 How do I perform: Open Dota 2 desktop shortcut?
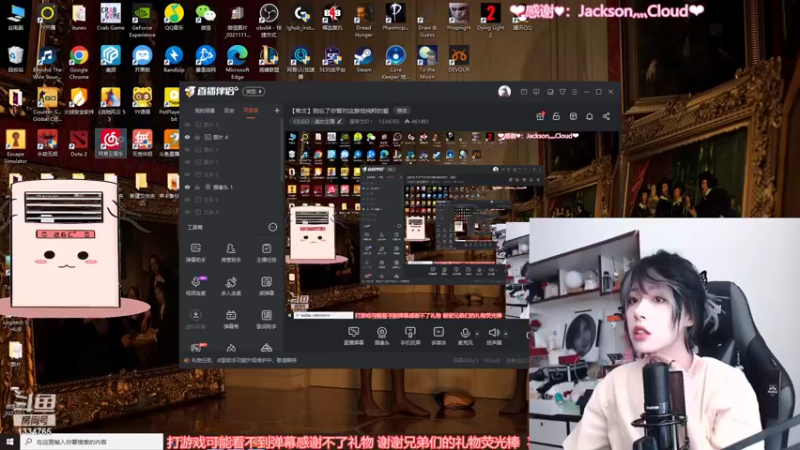pos(79,143)
